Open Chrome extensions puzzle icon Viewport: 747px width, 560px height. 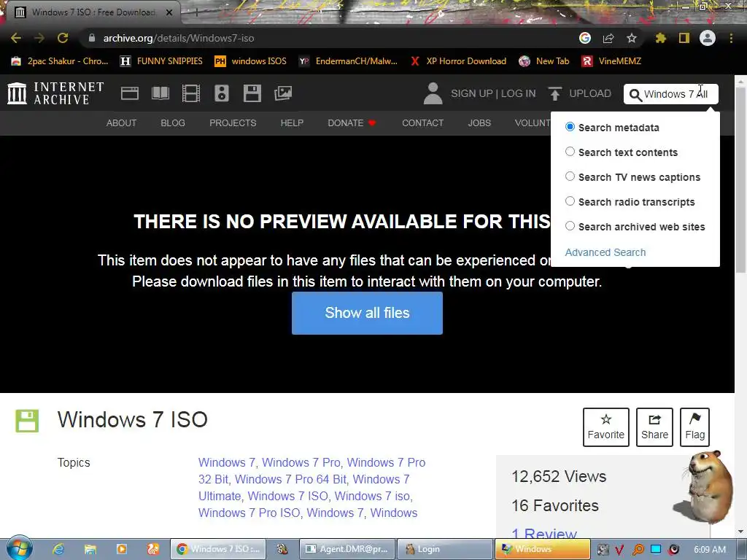tap(661, 38)
